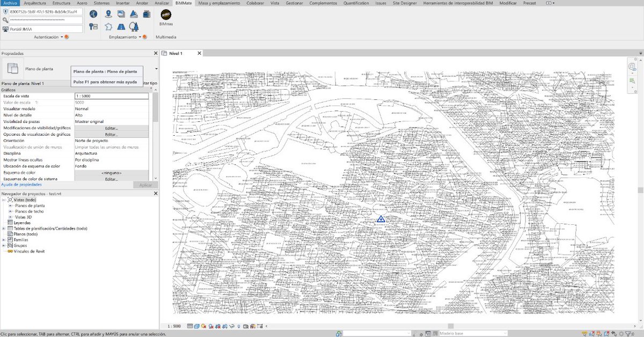Viewport: 644px width, 337px height.
Task: Open Temporary Hide/Isolate glasses icon
Action: point(232,326)
